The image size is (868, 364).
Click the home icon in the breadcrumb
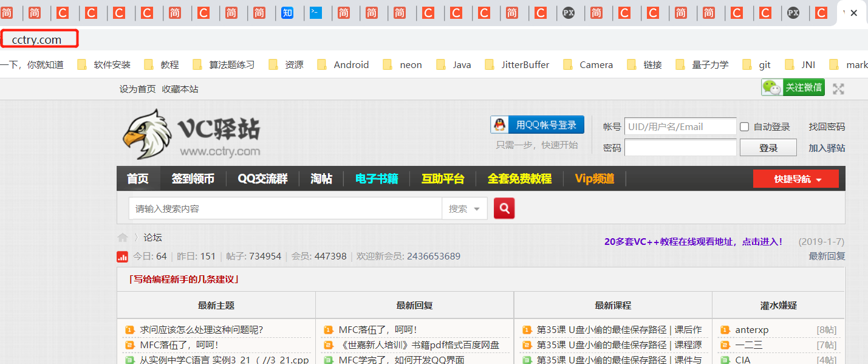(x=123, y=237)
